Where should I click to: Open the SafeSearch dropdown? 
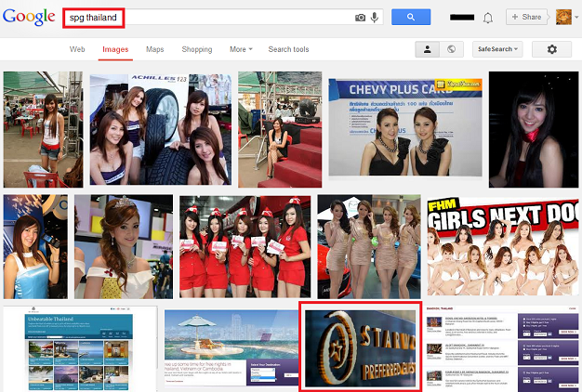(x=497, y=49)
